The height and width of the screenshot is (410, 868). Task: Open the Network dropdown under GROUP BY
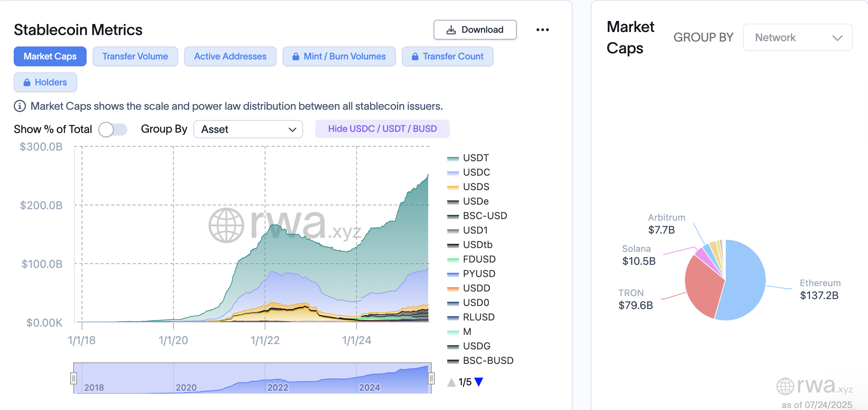click(x=797, y=37)
